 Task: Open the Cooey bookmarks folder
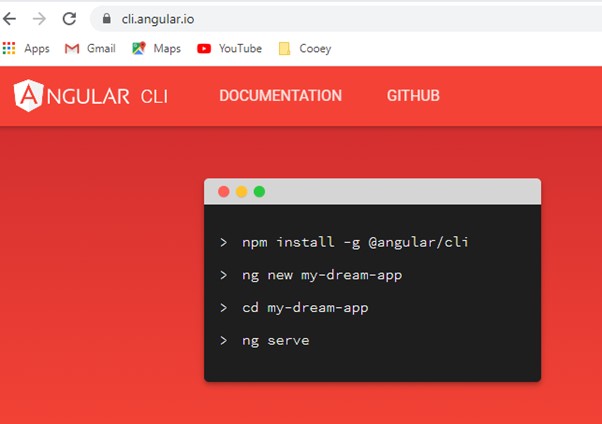click(x=305, y=48)
